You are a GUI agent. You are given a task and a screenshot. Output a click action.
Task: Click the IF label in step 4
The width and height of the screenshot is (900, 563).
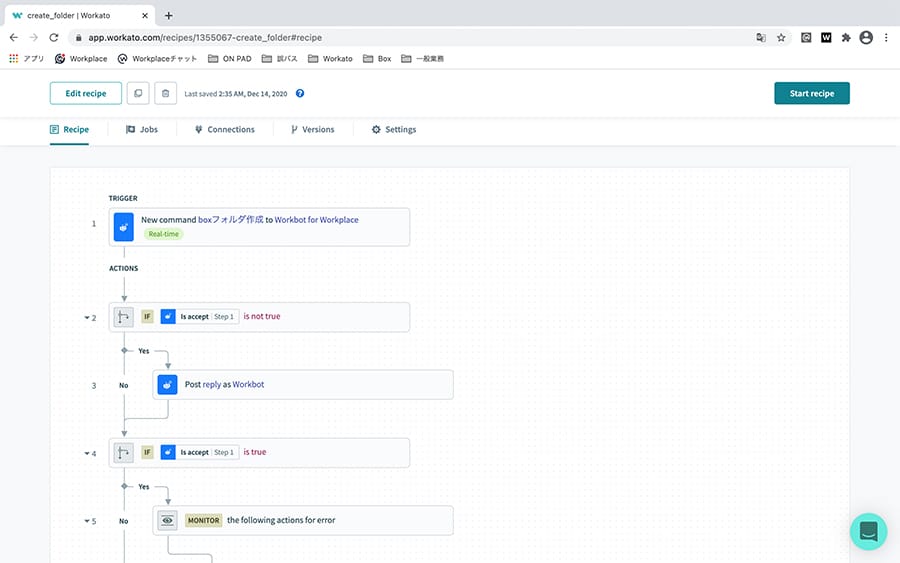[x=148, y=452]
